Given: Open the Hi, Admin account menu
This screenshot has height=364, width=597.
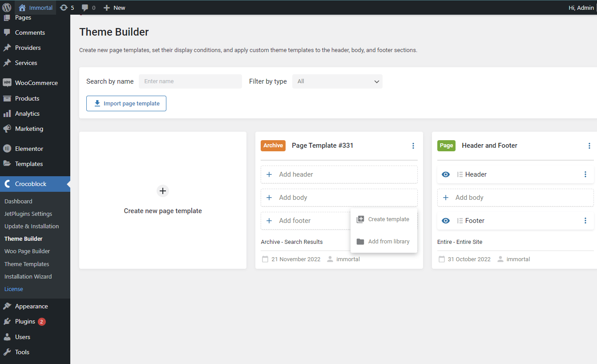Looking at the screenshot, I should (x=581, y=8).
